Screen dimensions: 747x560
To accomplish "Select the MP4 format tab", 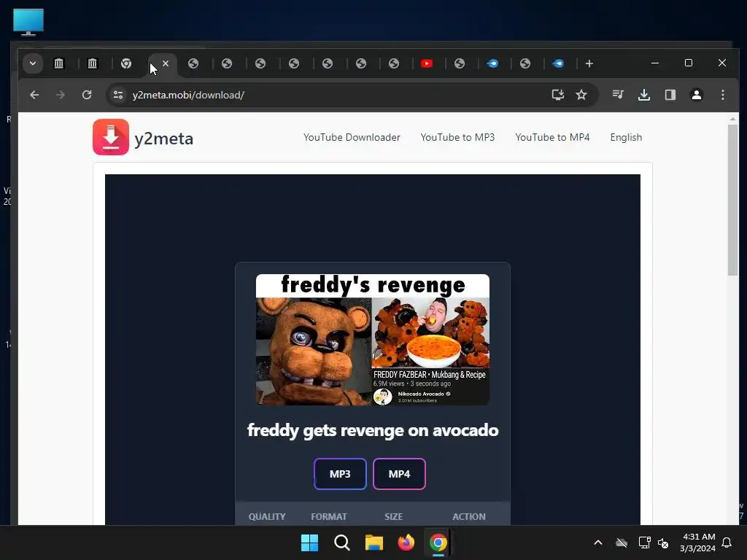I will click(399, 474).
